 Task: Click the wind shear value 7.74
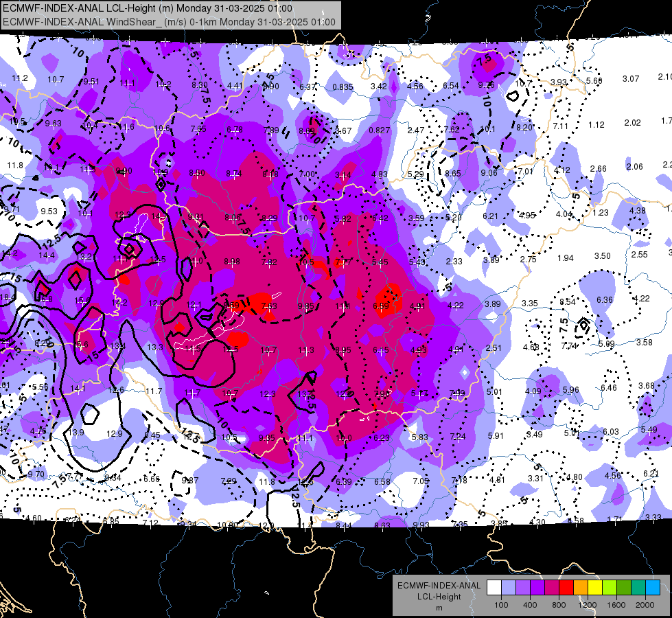pos(569,345)
